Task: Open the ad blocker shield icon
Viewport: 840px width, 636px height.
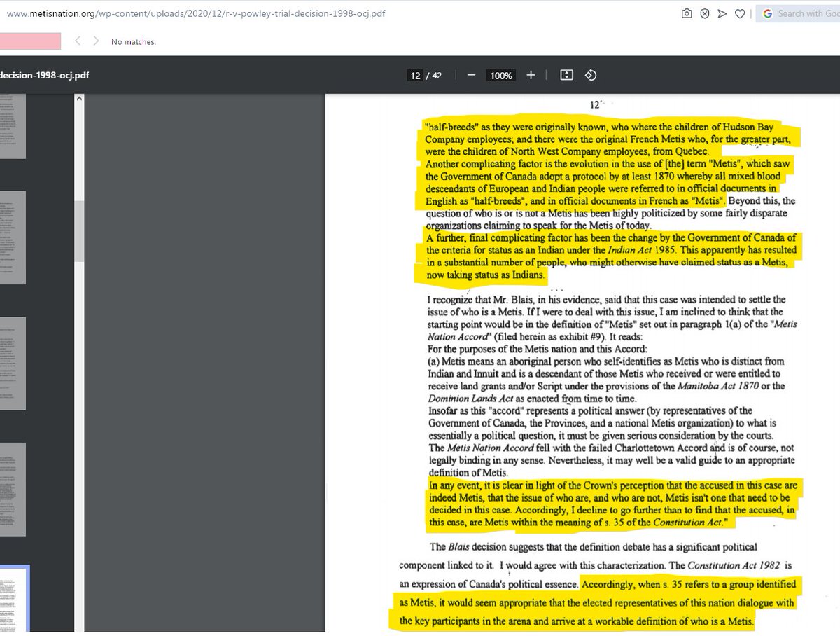Action: coord(705,13)
